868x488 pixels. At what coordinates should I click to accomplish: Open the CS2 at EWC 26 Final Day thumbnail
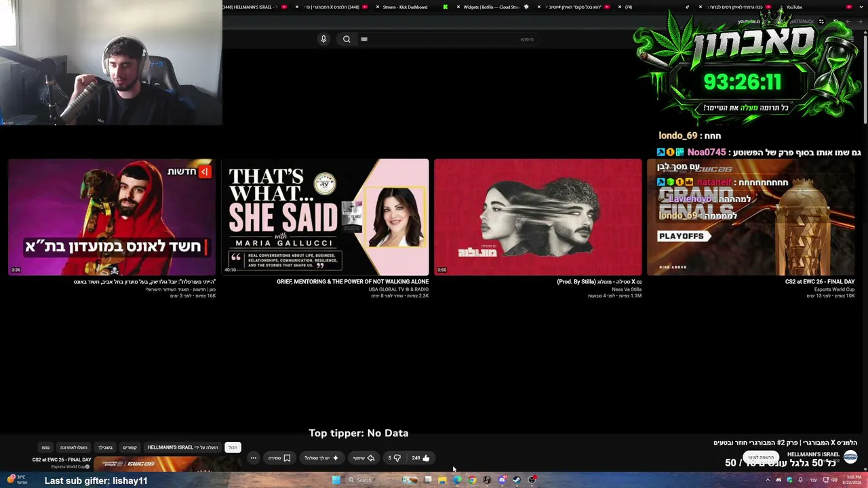click(751, 217)
